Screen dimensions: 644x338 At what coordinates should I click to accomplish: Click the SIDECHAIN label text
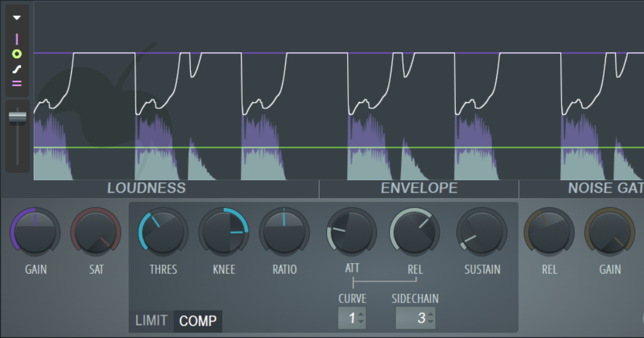415,299
